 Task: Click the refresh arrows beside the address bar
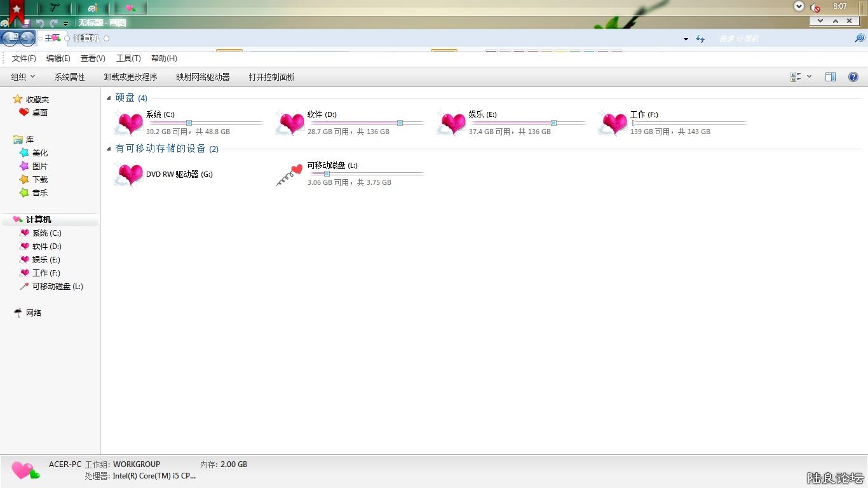(700, 39)
